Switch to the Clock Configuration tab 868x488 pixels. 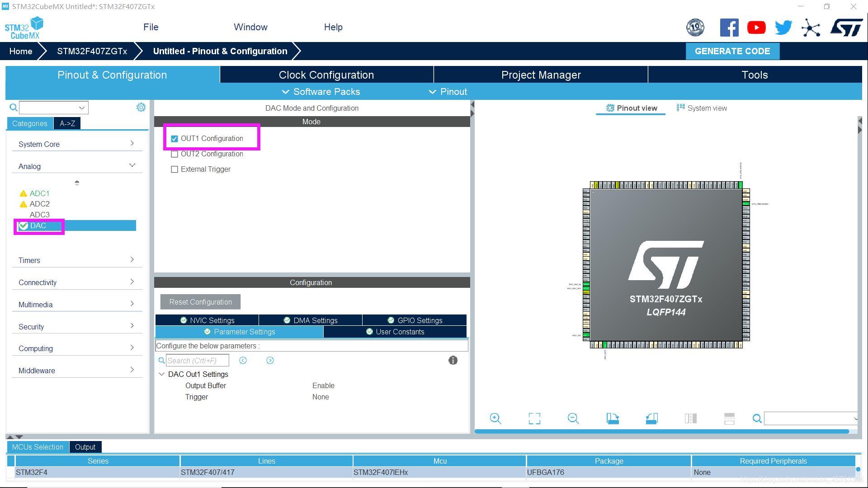point(326,75)
